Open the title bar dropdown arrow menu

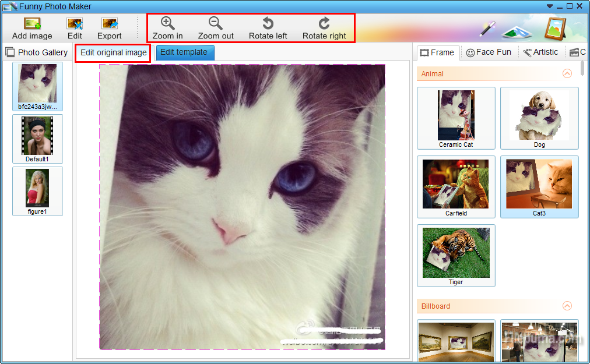(549, 6)
